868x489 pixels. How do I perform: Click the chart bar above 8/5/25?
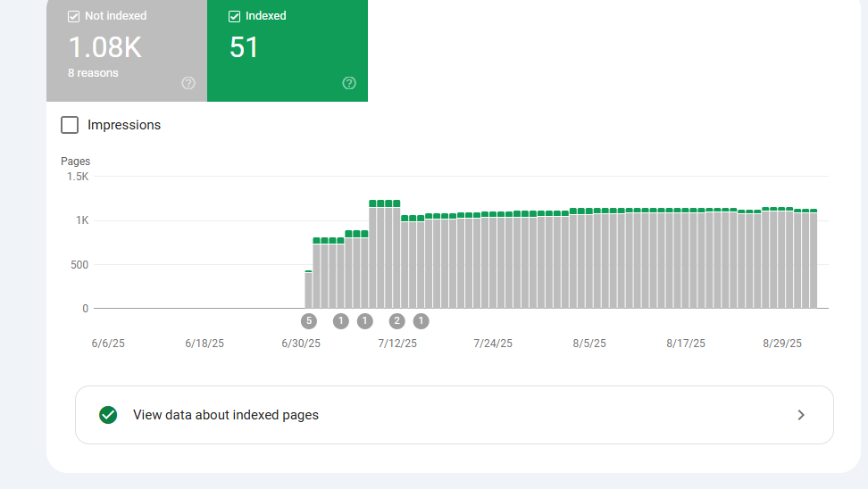[589, 259]
